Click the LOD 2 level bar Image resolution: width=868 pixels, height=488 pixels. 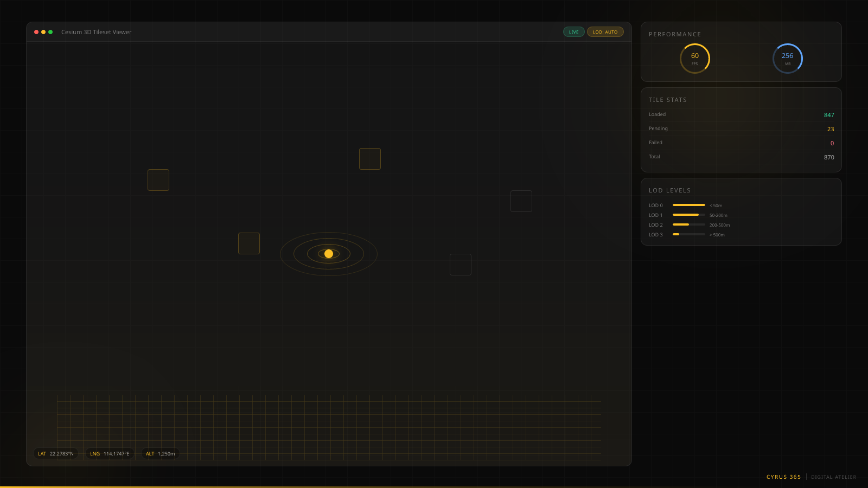[x=689, y=224]
